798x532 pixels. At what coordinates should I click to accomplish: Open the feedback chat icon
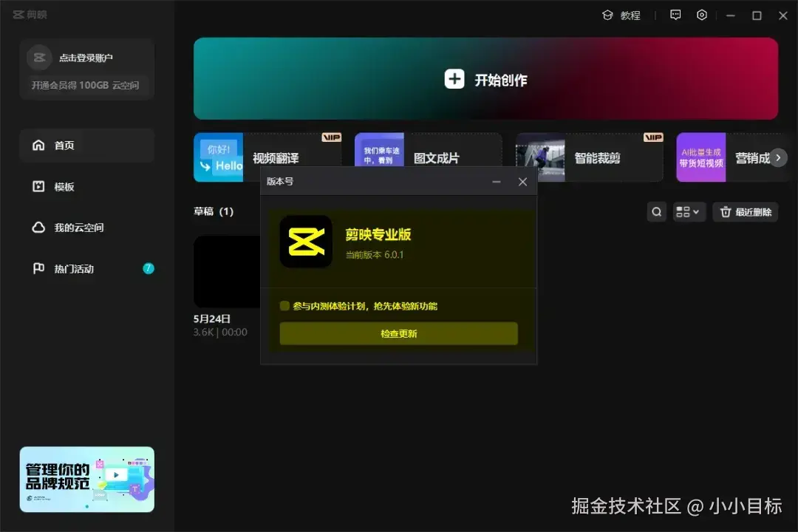675,15
